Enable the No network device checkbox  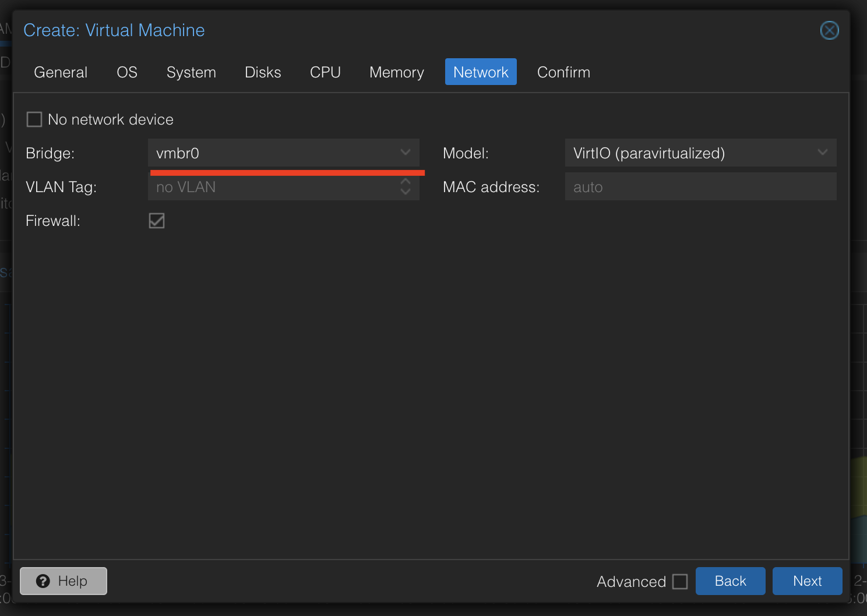[34, 119]
